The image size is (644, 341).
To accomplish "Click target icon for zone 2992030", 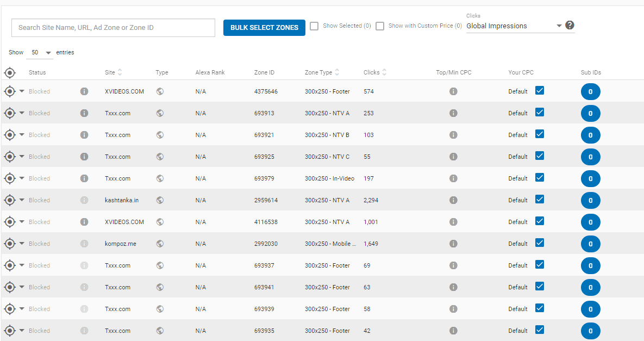I will [x=9, y=244].
